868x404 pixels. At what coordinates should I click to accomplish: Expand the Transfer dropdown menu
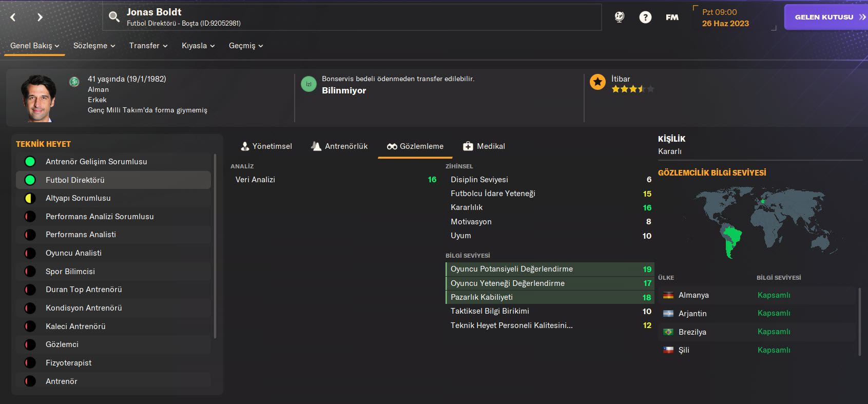[148, 46]
